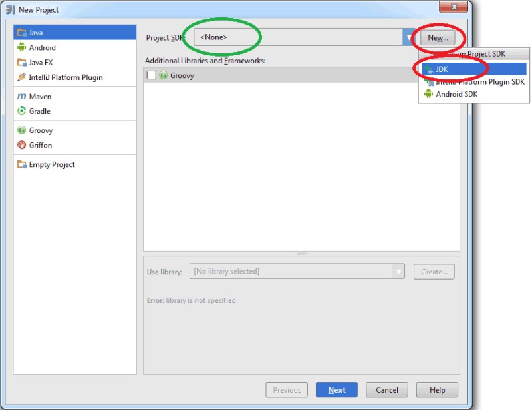The width and height of the screenshot is (532, 410).
Task: Click the Groovy icon in left sidebar
Action: coord(22,130)
